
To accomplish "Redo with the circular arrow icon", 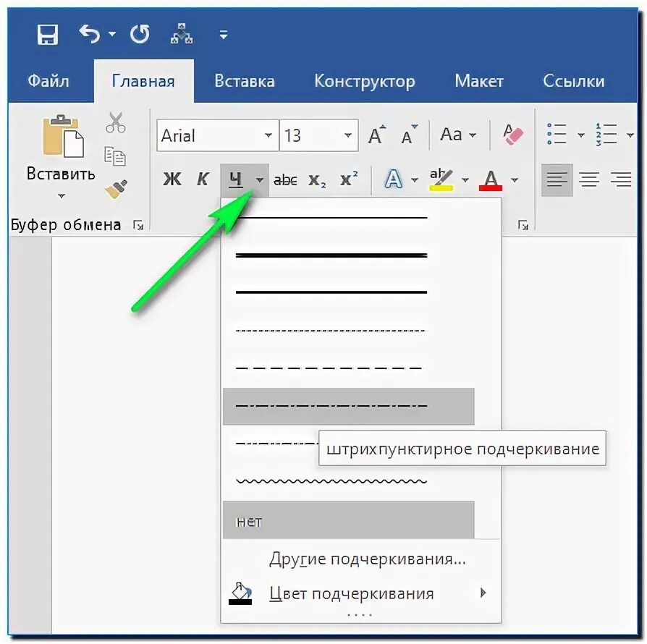I will pos(140,34).
